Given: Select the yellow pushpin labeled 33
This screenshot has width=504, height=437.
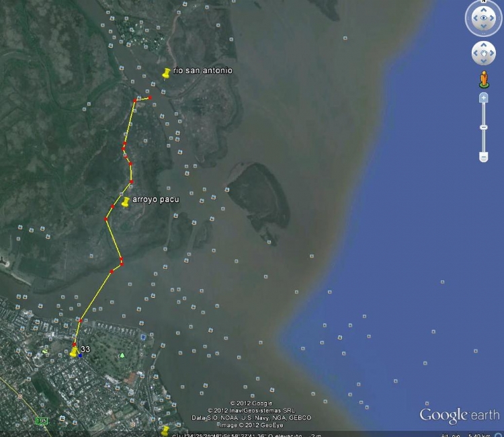Looking at the screenshot, I should (74, 352).
